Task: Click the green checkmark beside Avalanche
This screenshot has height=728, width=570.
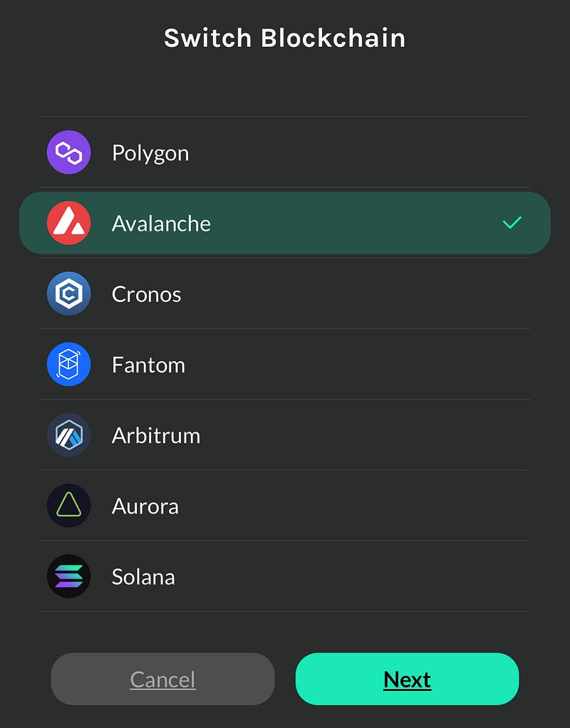Action: point(512,223)
